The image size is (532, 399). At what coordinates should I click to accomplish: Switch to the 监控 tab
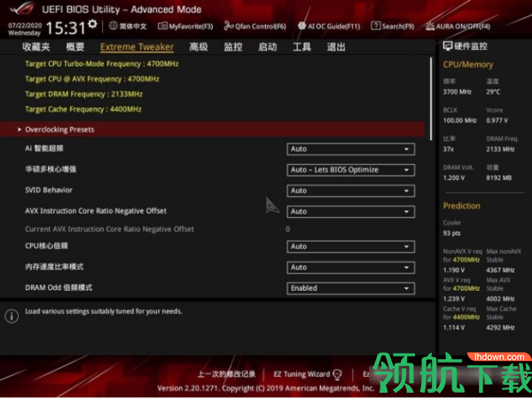[233, 47]
